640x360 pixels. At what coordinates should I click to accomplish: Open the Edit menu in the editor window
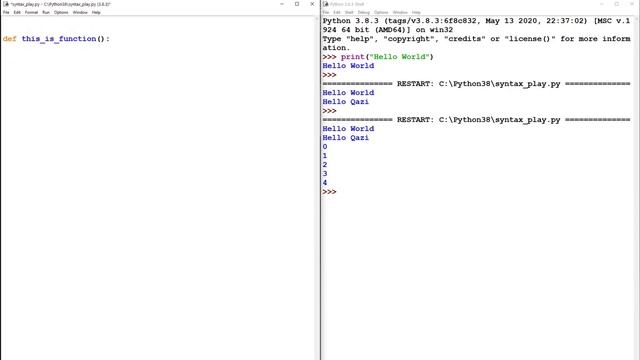(x=17, y=13)
